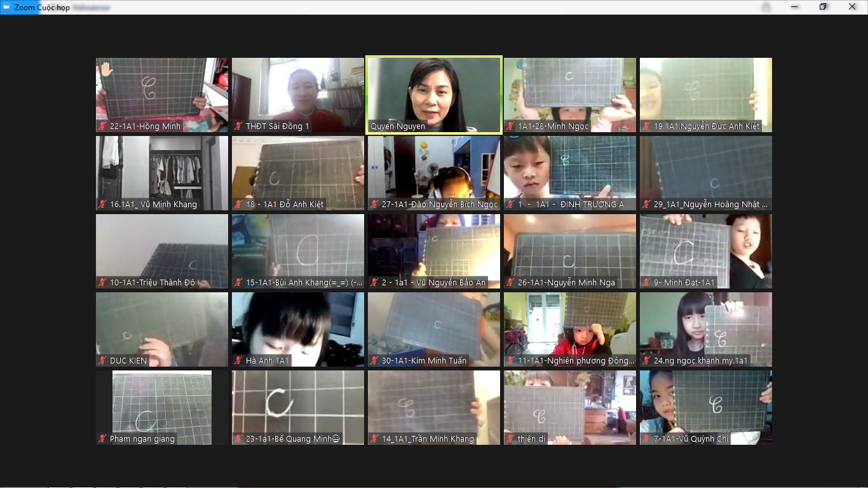This screenshot has width=868, height=488.
Task: Click the 26-1A1-Nguyễn Minh Nga name label
Action: [x=566, y=283]
